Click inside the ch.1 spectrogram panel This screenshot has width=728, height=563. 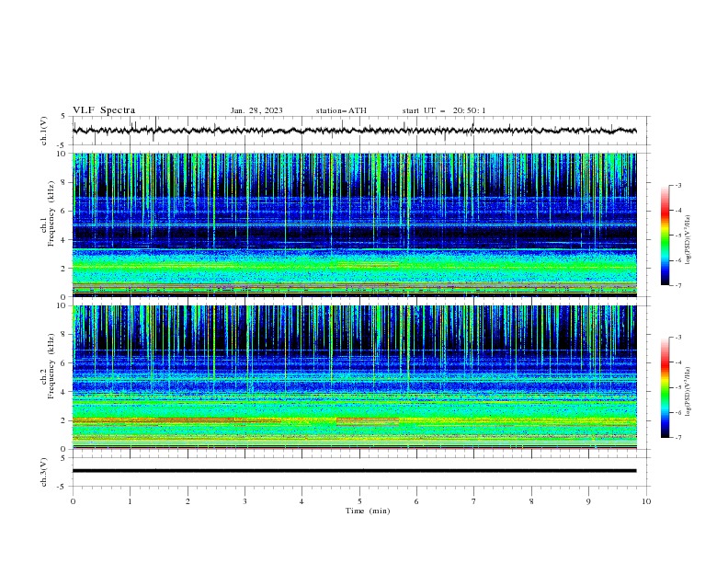(354, 224)
